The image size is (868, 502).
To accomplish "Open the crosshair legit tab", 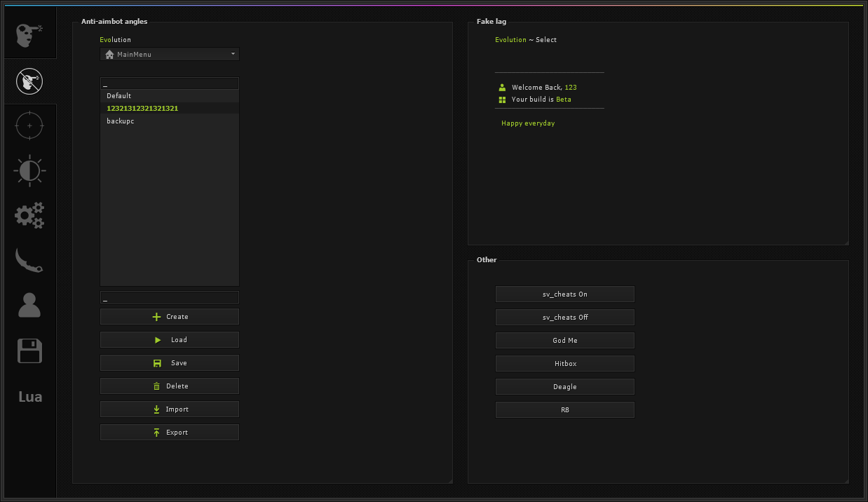I will click(29, 126).
